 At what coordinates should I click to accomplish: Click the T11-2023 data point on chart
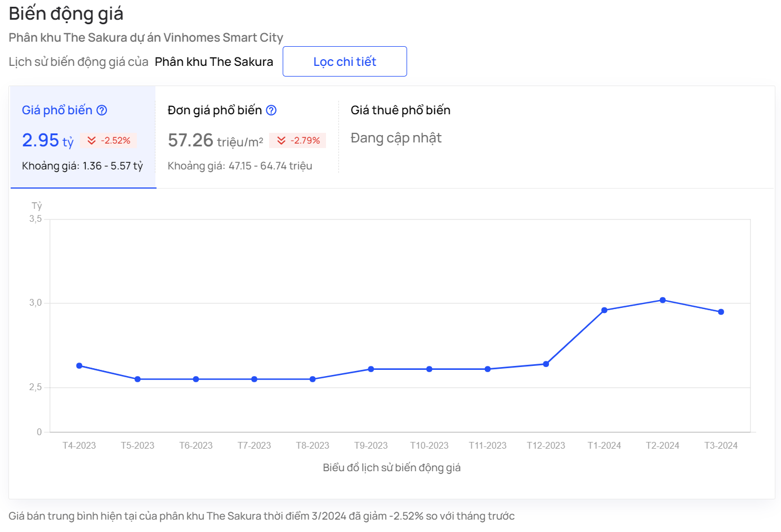(488, 369)
